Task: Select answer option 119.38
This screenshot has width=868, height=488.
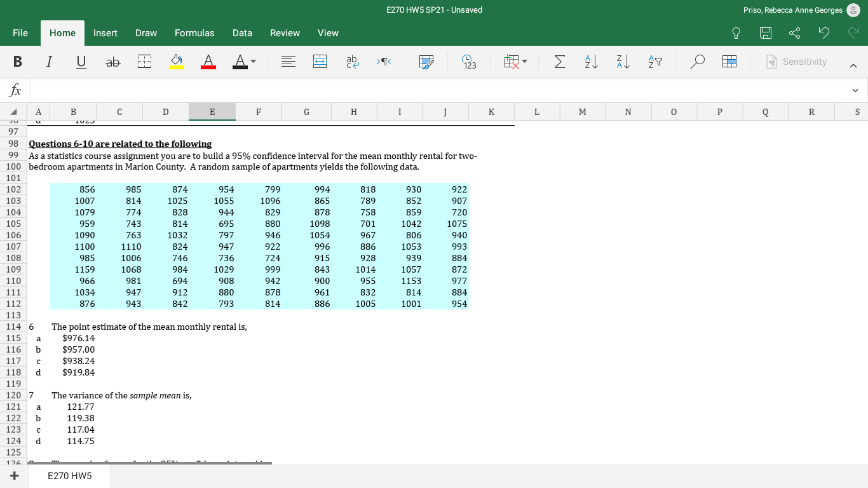Action: tap(81, 418)
